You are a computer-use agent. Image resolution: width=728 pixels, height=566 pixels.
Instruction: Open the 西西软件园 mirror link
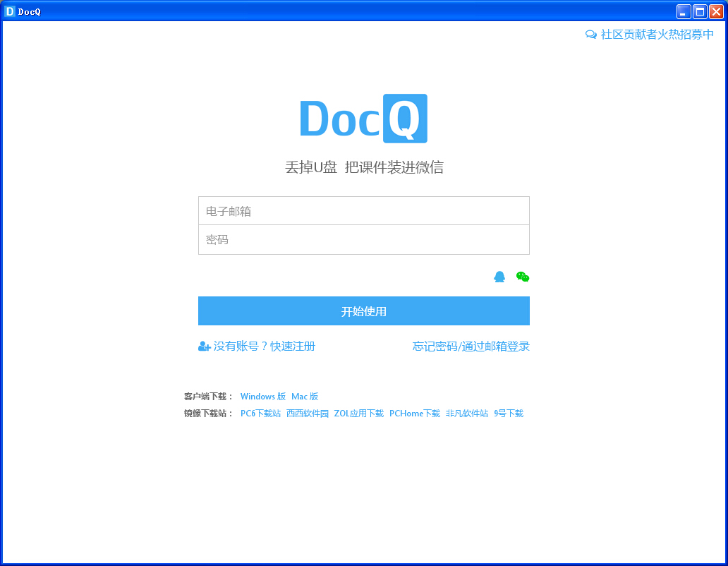click(308, 414)
